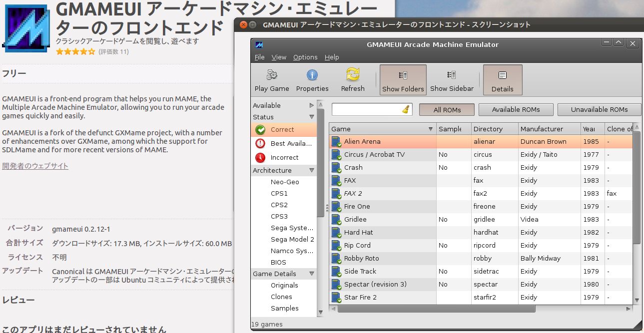Image resolution: width=644 pixels, height=333 pixels.
Task: Show only Available ROMs
Action: (x=516, y=110)
